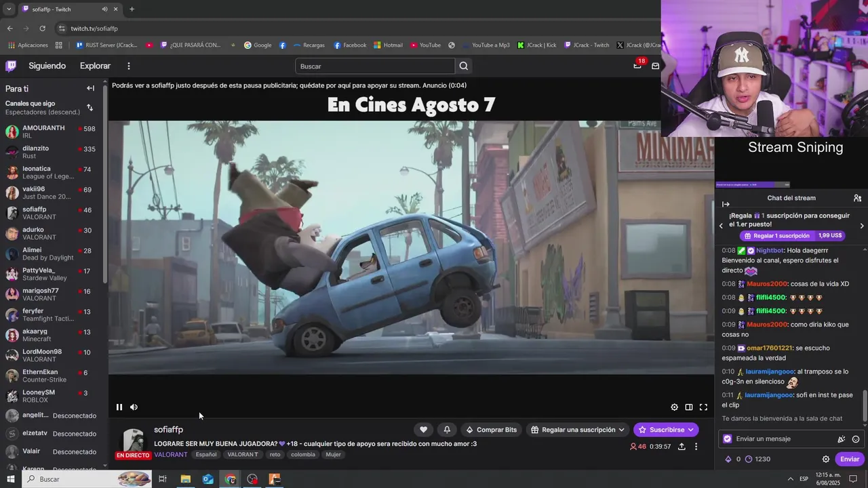Click Regalar 1 suscripción button
Viewport: 868px width, 488px height.
(x=776, y=236)
